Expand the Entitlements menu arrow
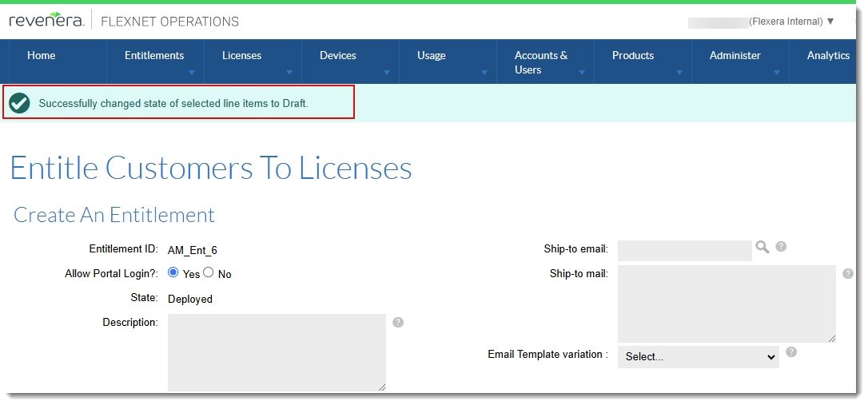 [192, 73]
